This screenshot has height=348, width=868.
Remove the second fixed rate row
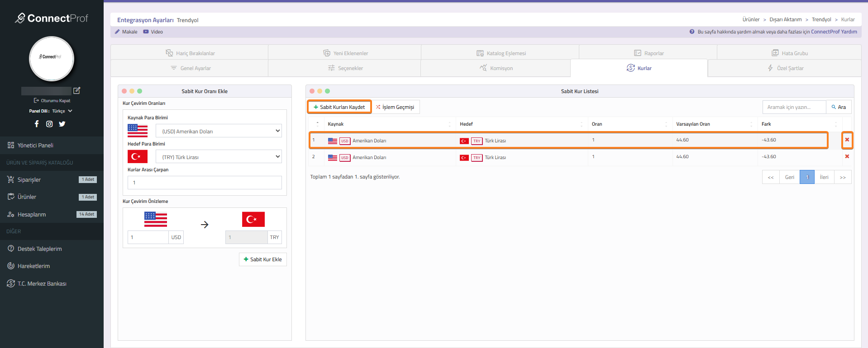coord(847,157)
